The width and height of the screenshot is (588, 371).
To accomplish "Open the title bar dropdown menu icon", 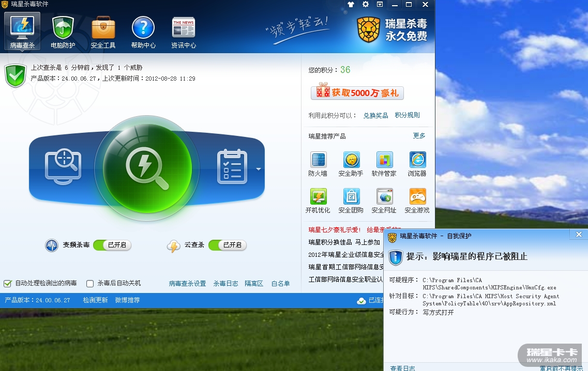I will pos(380,5).
